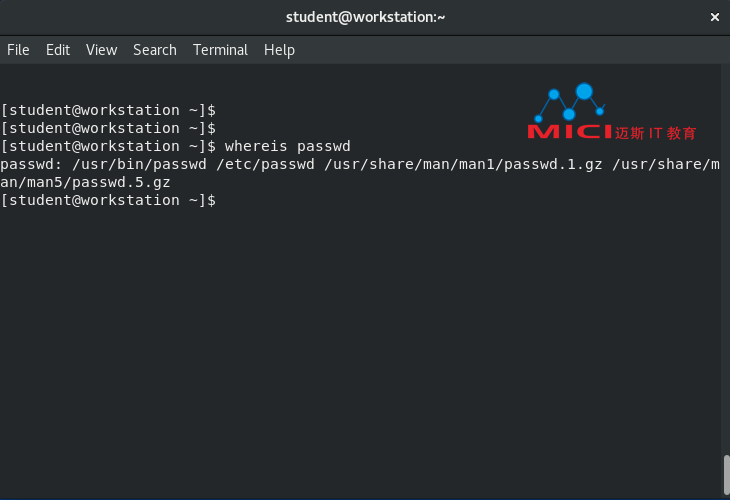Image resolution: width=730 pixels, height=500 pixels.
Task: Click the Terminal menu
Action: pyautogui.click(x=220, y=50)
